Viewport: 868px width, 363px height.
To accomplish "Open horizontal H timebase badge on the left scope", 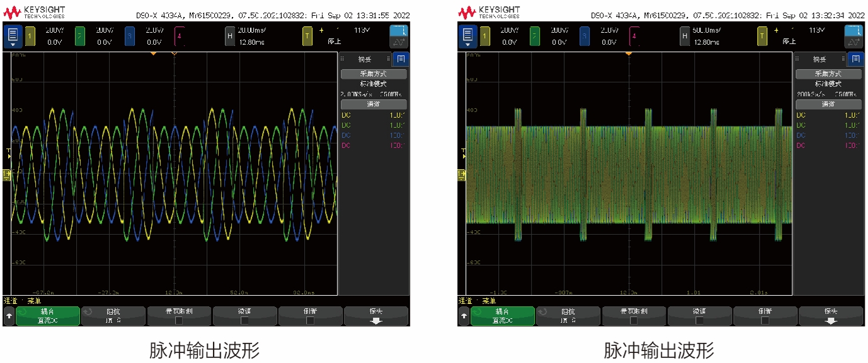I will click(x=230, y=36).
